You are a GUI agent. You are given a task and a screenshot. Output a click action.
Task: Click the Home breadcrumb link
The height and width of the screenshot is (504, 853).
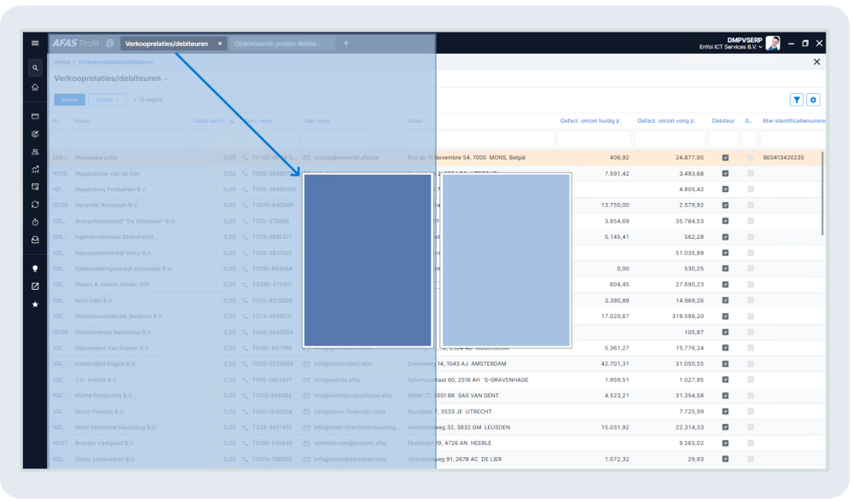coord(62,62)
